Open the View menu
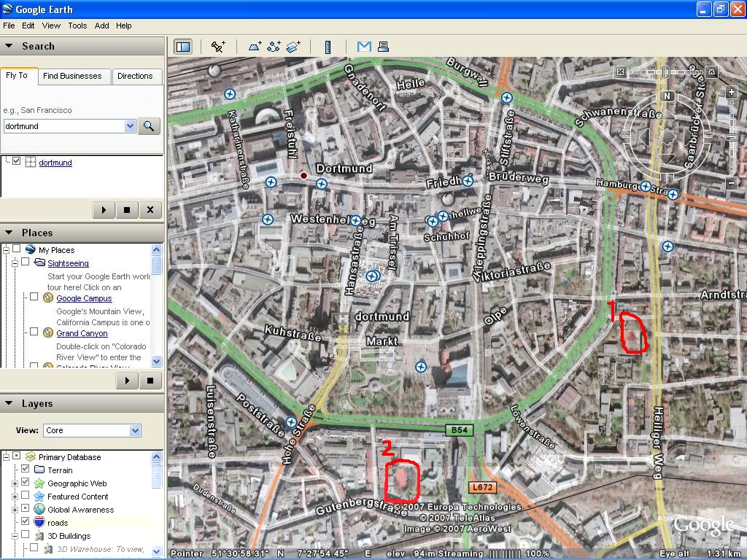Image resolution: width=747 pixels, height=560 pixels. [51, 26]
